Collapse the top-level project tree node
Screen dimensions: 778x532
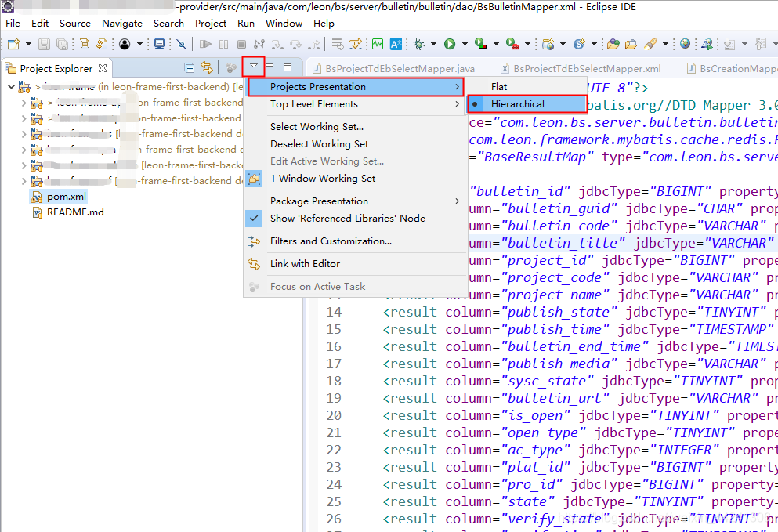(x=11, y=87)
